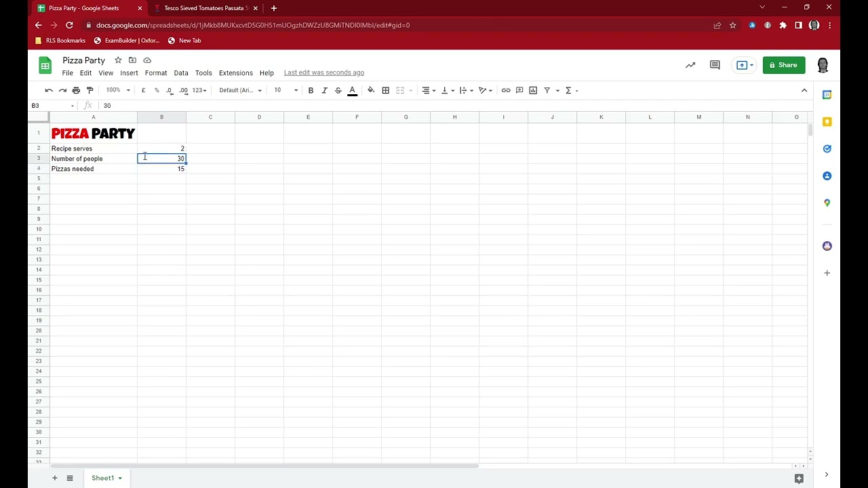Open the Extensions menu

coord(236,73)
